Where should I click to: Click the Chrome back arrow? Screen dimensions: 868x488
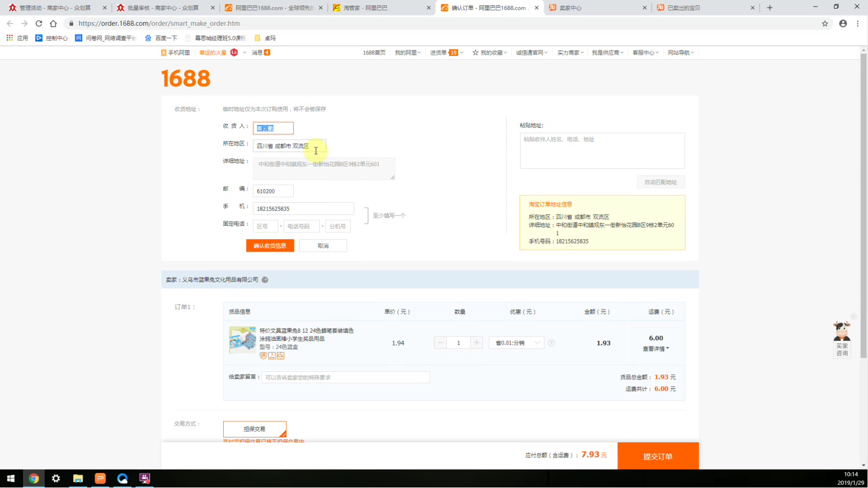tap(10, 24)
